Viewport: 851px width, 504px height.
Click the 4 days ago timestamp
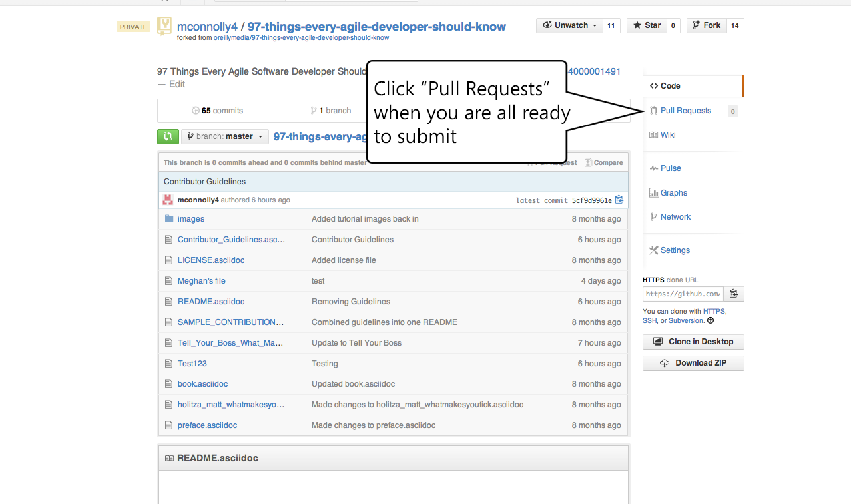[601, 281]
